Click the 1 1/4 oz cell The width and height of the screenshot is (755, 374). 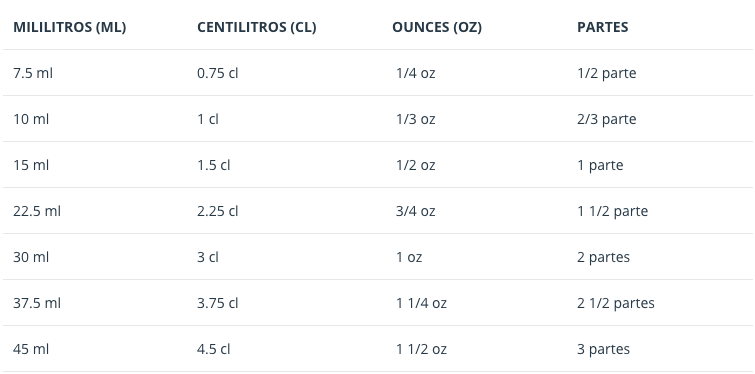coord(421,303)
